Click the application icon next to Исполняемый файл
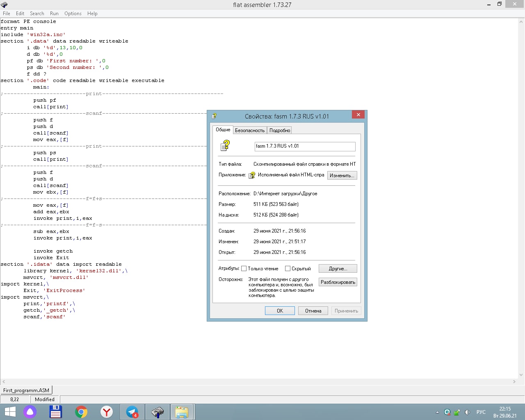Image resolution: width=525 pixels, height=420 pixels. (x=252, y=175)
